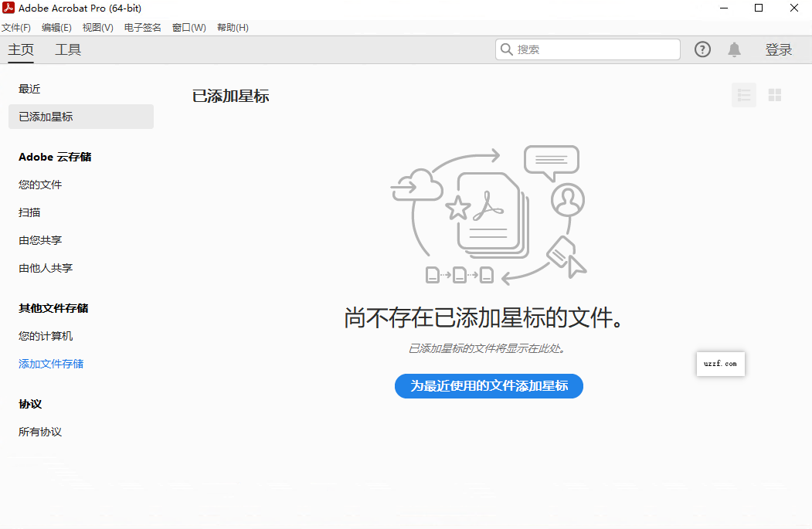Click the search magnifier icon

507,49
